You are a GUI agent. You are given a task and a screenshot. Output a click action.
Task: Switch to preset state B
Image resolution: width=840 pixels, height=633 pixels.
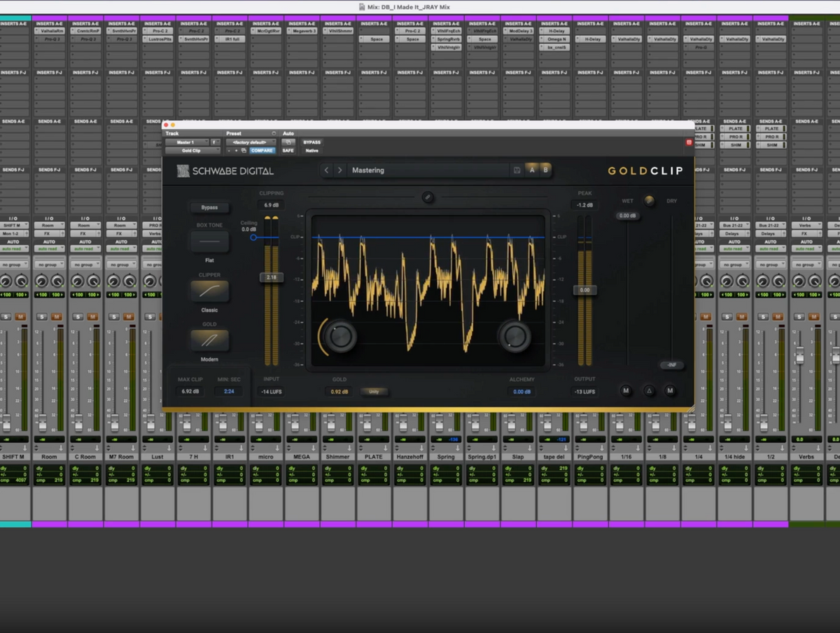545,170
